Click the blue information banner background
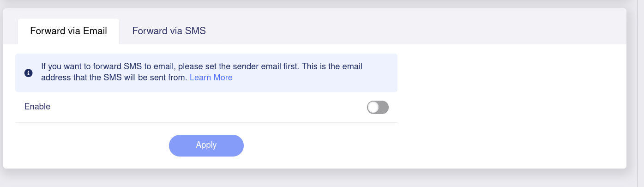Screen dimensions: 644x187 (206, 73)
